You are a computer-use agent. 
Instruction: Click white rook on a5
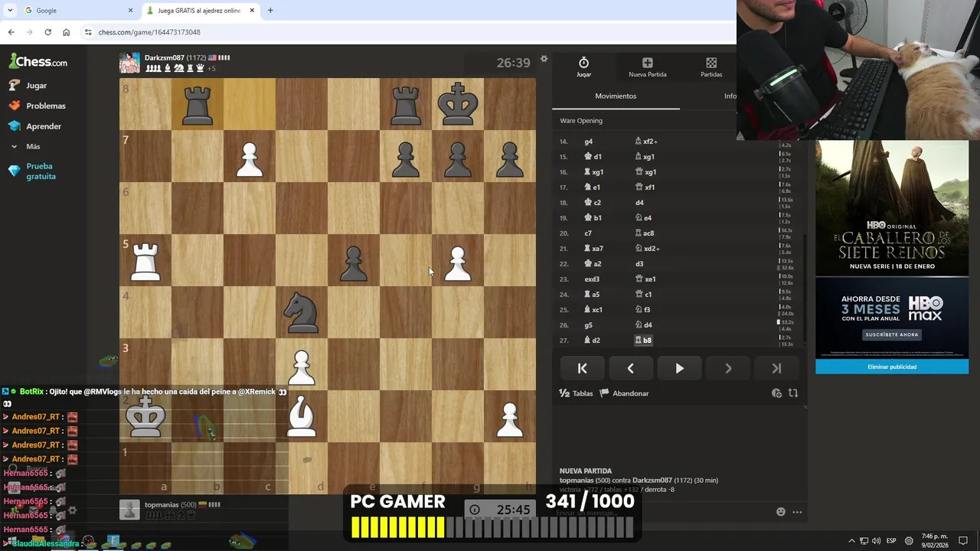coord(145,260)
